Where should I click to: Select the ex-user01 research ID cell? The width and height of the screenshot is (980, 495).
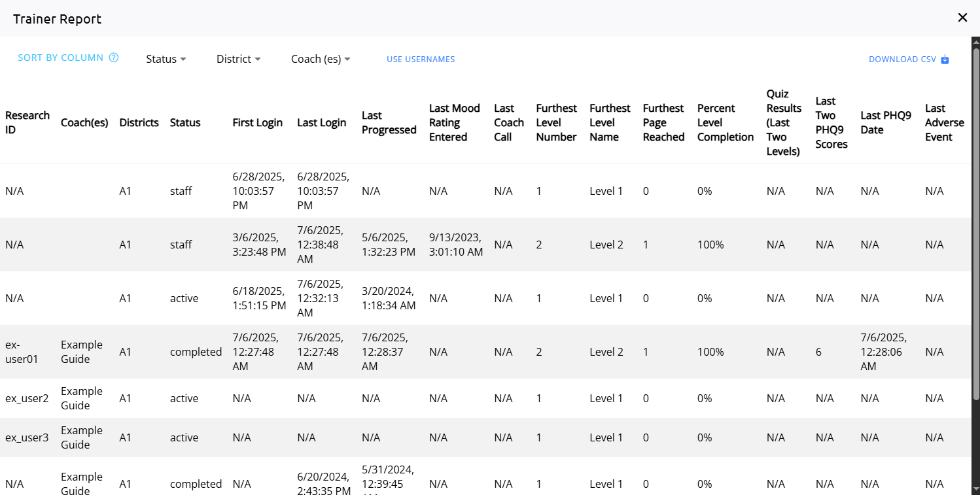coord(22,352)
